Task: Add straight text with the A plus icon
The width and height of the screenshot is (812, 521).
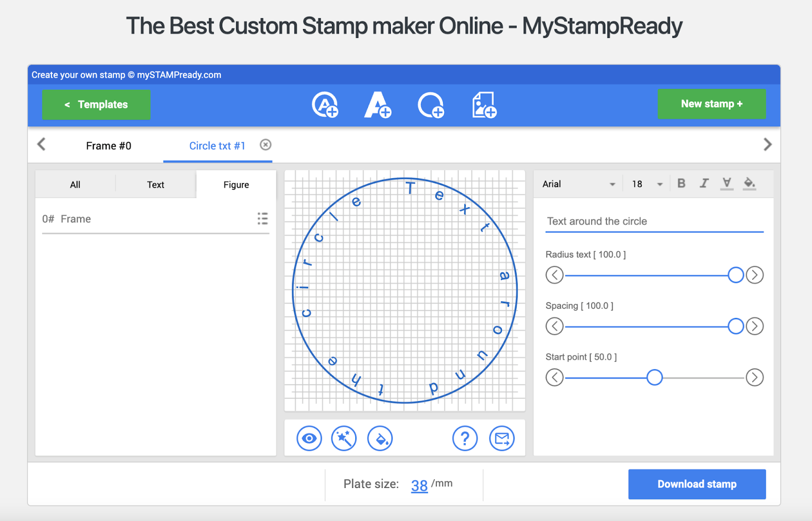Action: (x=378, y=105)
